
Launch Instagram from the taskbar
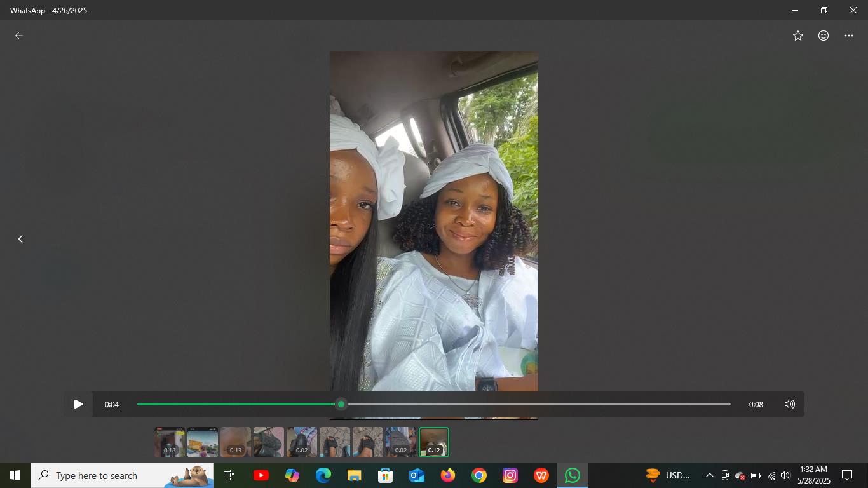510,475
